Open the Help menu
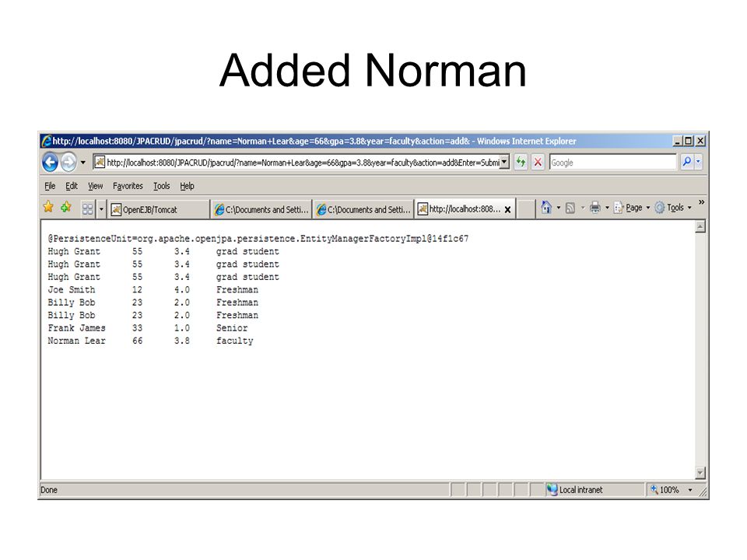This screenshot has width=747, height=560. pos(187,186)
